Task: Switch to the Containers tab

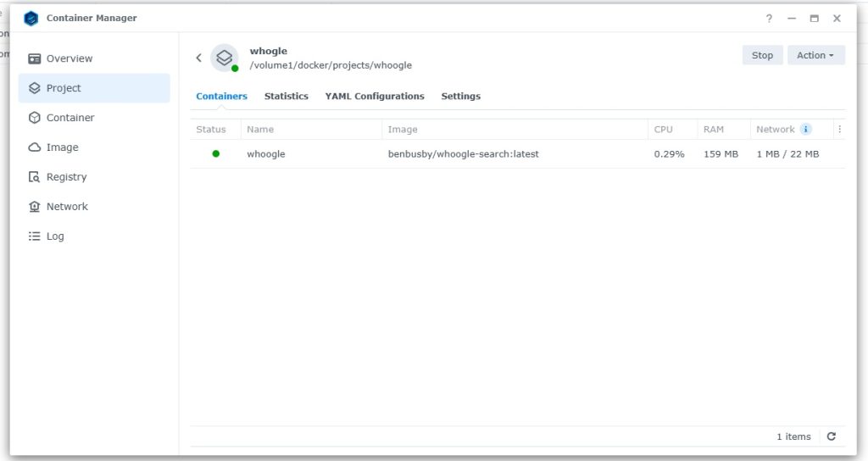Action: click(221, 97)
